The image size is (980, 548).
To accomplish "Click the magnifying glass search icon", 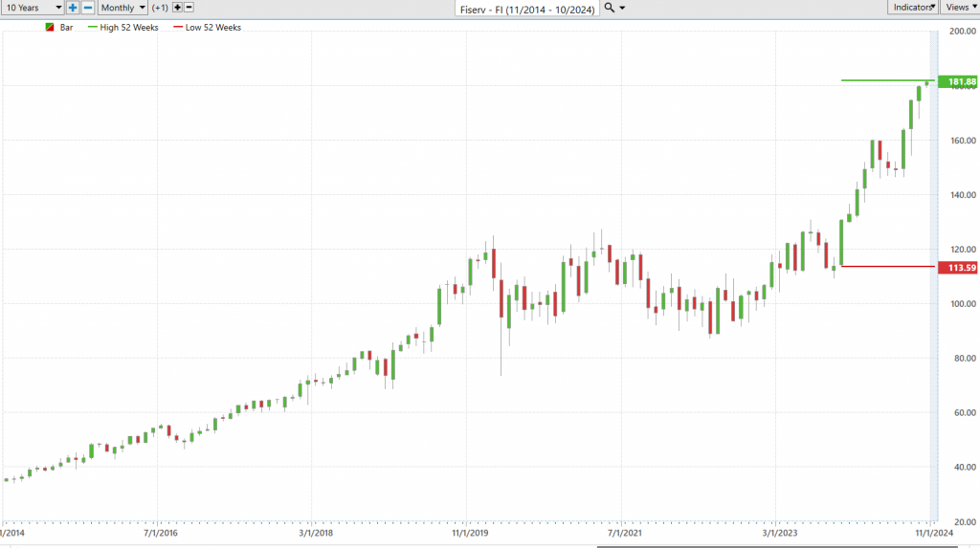I will 610,8.
